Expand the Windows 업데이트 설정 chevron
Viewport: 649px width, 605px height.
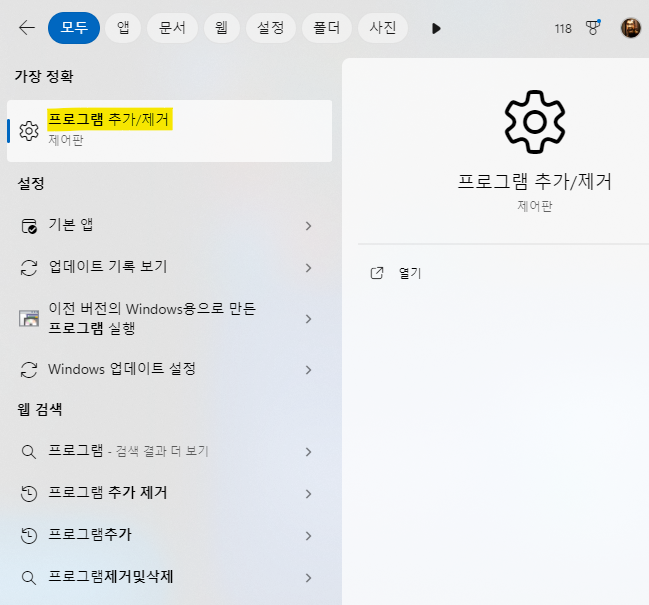[x=308, y=370]
